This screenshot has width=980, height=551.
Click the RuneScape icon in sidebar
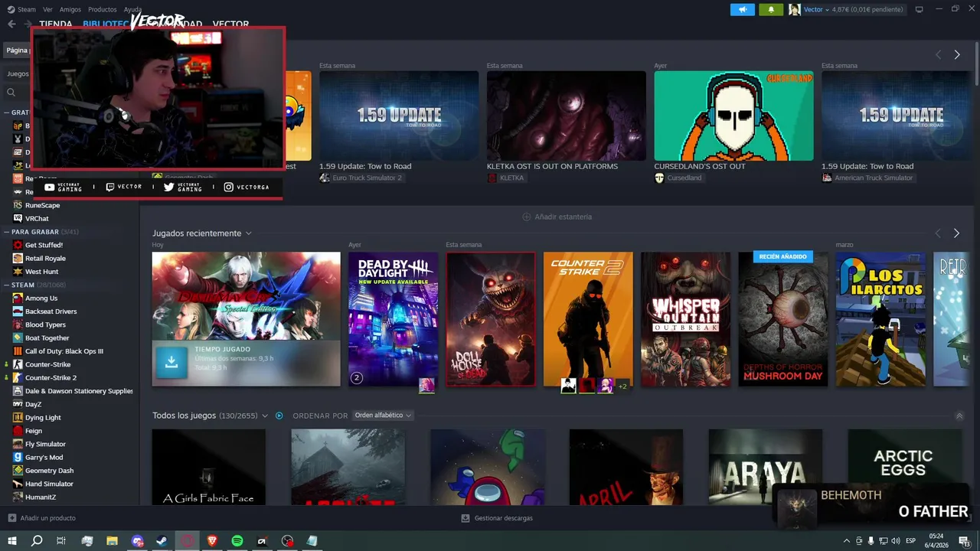(x=18, y=205)
